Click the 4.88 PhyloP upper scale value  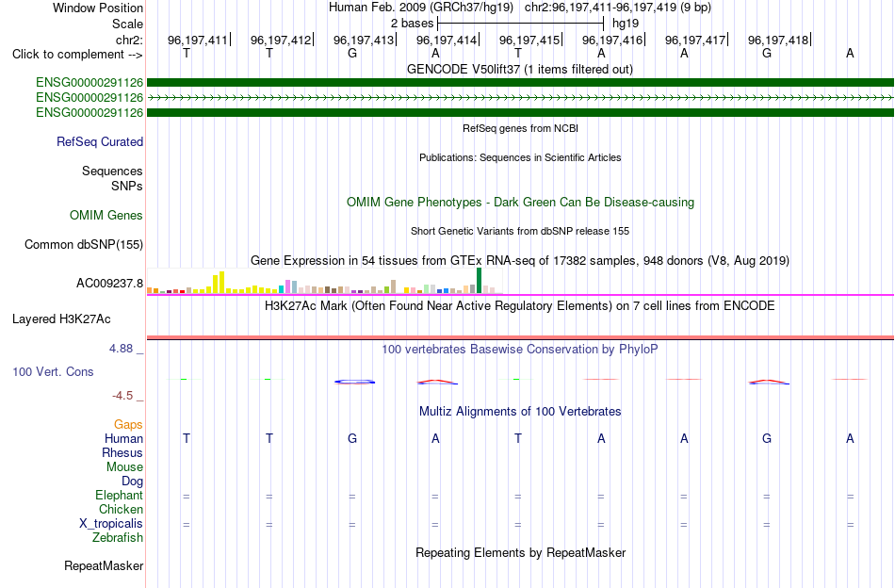(121, 349)
